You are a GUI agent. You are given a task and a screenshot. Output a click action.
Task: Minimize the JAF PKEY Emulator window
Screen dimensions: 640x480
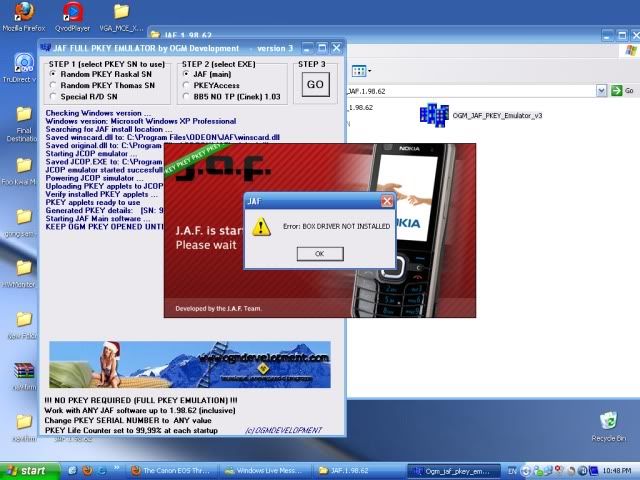(308, 48)
